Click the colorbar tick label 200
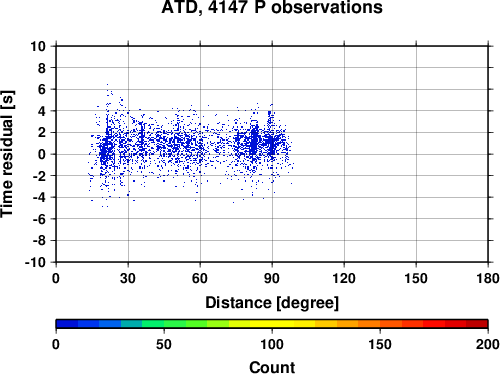Screen dimensions: 500x374 coord(488,344)
